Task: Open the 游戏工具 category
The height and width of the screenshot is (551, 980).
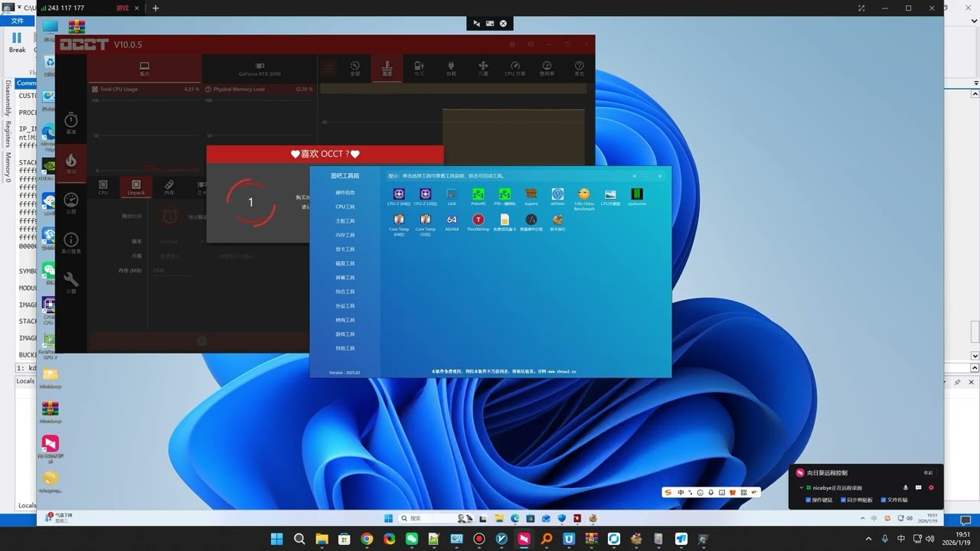Action: pos(345,334)
